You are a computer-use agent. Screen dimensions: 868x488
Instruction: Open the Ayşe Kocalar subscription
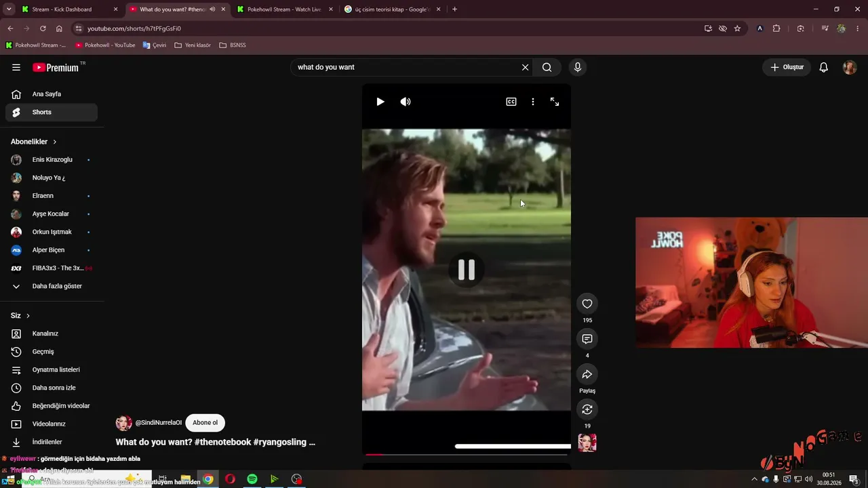52,214
